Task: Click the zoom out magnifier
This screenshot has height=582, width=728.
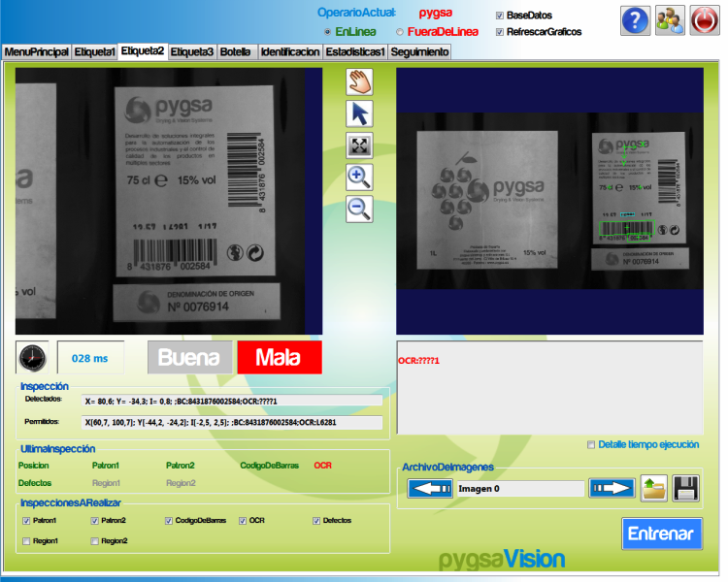Action: pos(359,210)
